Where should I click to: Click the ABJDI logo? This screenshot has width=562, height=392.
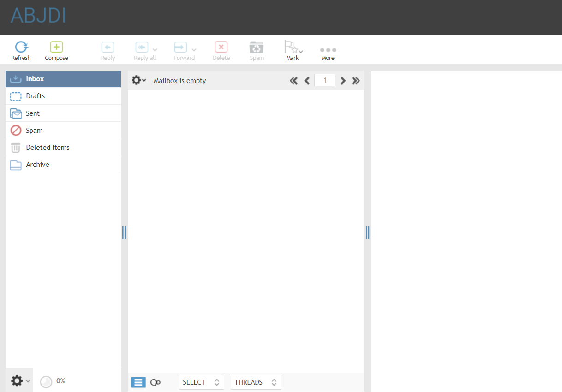tap(38, 15)
